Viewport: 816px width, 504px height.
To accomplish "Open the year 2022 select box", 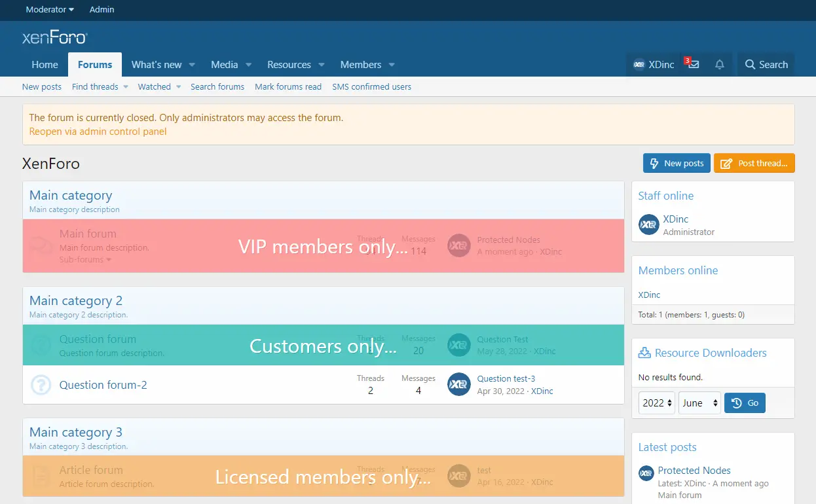I will click(x=657, y=403).
